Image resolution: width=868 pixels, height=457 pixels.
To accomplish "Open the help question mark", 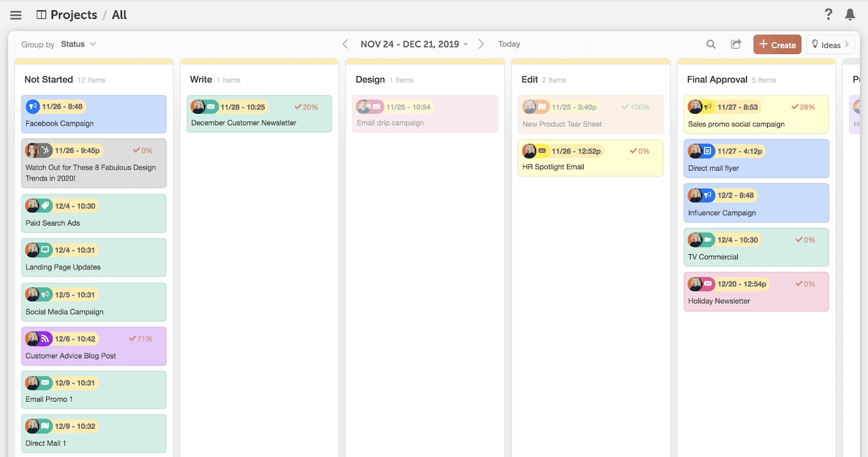I will tap(828, 14).
